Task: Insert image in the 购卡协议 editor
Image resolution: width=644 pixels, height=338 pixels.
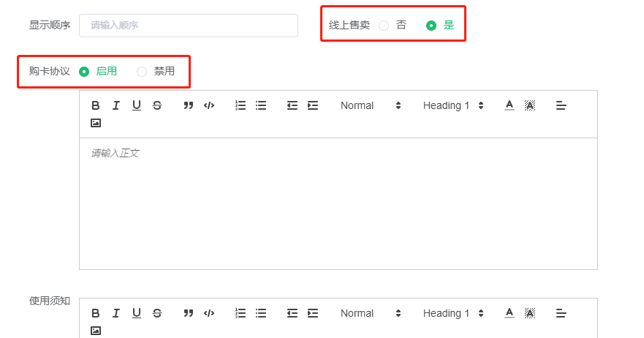Action: coord(95,123)
